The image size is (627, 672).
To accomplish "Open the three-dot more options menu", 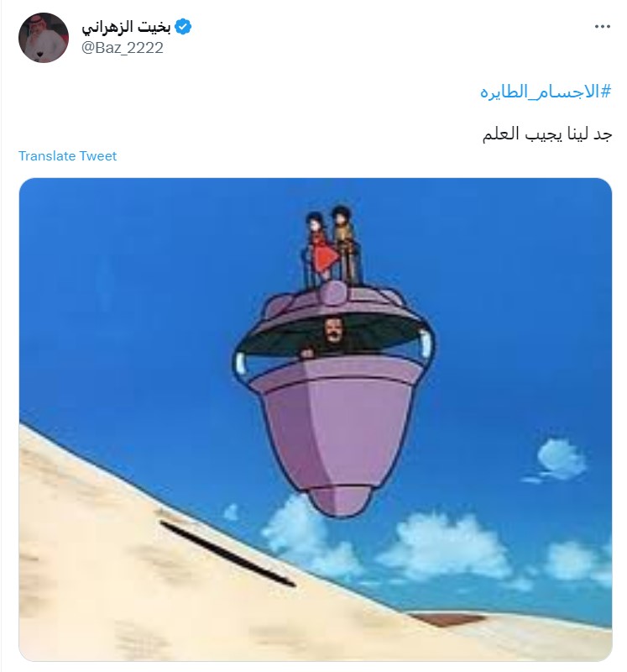I will pos(602,27).
